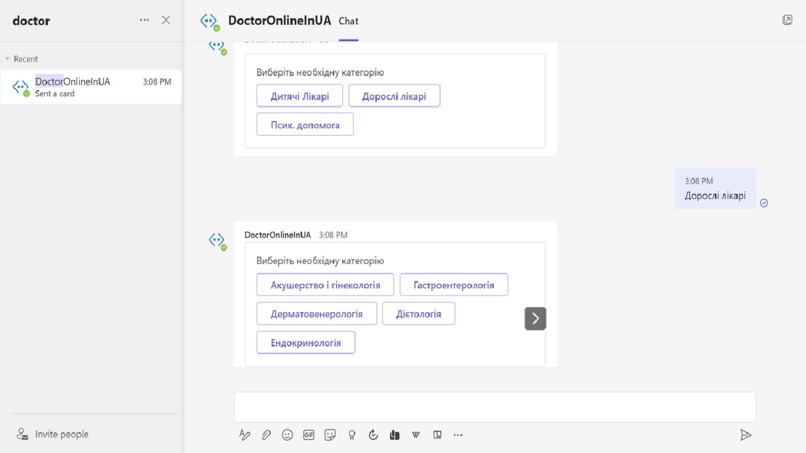Click DoctorOnlineInUA bot avatar in header

pyautogui.click(x=210, y=21)
